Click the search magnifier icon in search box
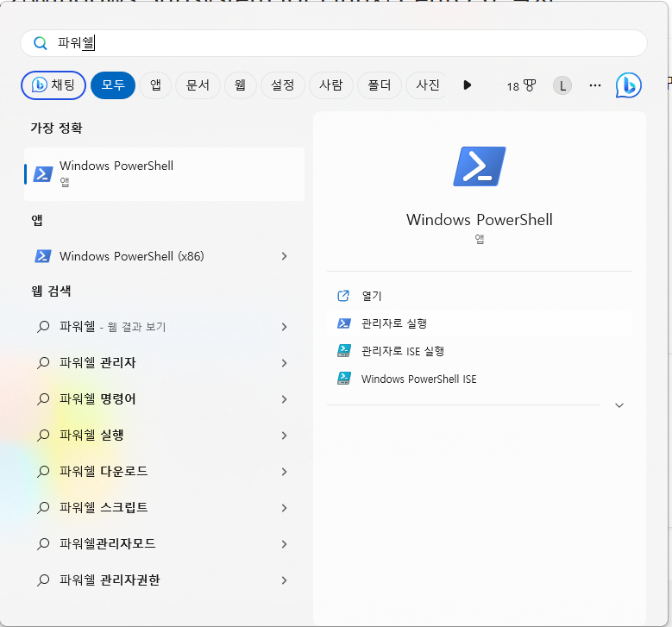The width and height of the screenshot is (672, 627). [x=41, y=43]
